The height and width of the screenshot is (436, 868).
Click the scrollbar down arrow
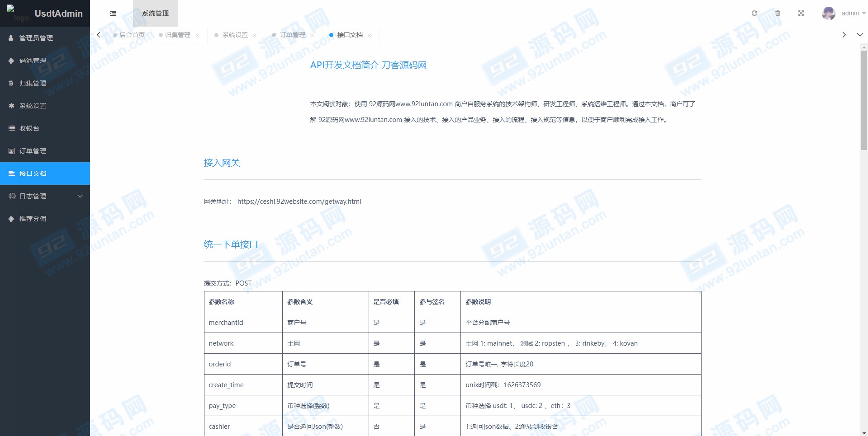pyautogui.click(x=864, y=433)
